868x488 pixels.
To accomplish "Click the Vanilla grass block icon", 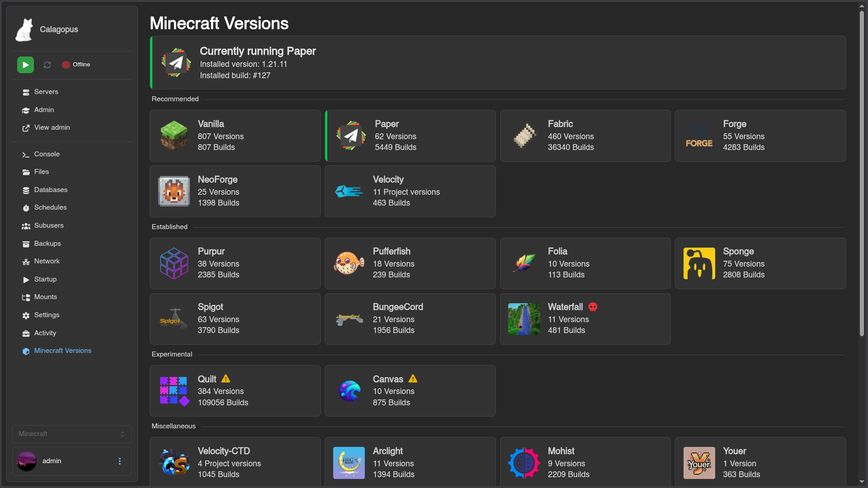I will pyautogui.click(x=174, y=136).
